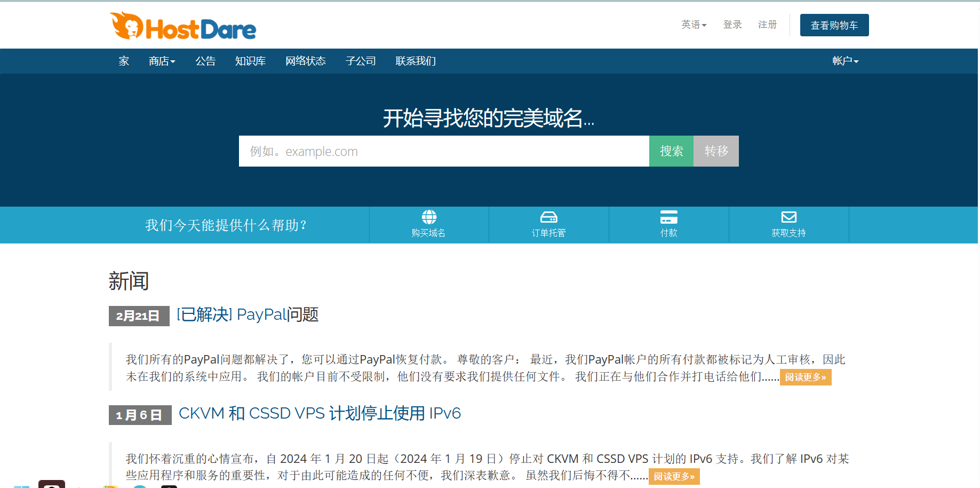
Task: Open the 知识库 knowledge base page
Action: coord(250,61)
